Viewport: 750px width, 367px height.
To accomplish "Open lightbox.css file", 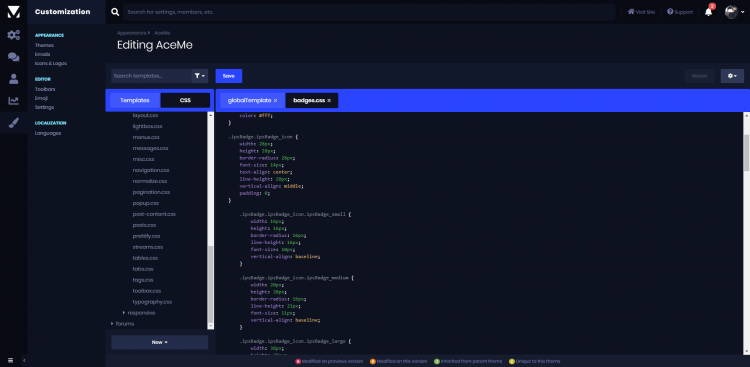I will (147, 126).
